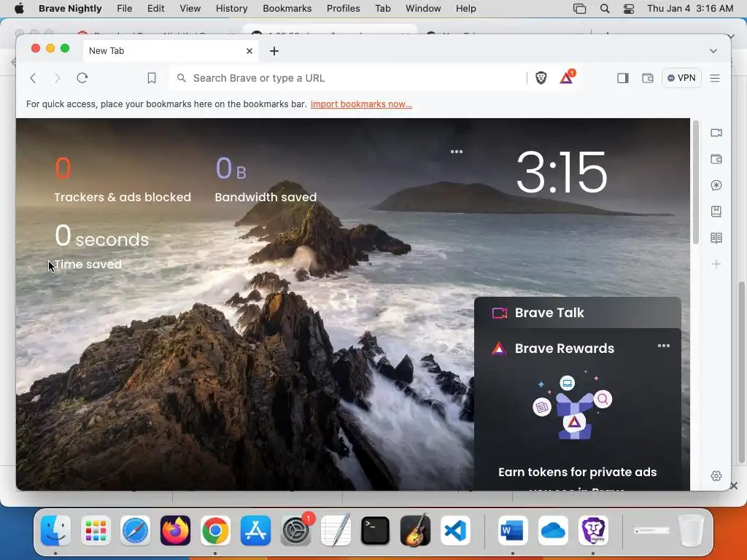Click the Brave Rewards card title

pos(565,349)
